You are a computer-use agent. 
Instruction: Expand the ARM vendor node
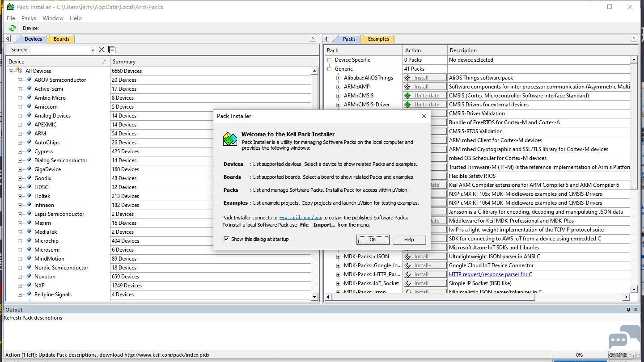(x=20, y=134)
